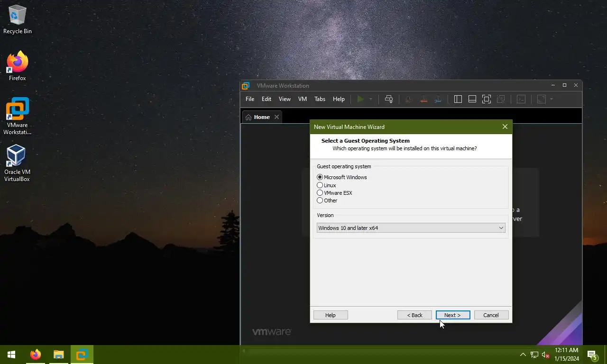The image size is (607, 364).
Task: Open the notification center icon
Action: point(592,355)
